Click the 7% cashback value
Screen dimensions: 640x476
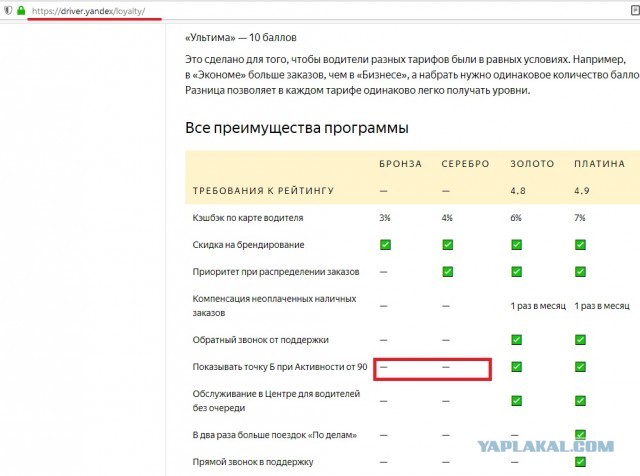580,218
